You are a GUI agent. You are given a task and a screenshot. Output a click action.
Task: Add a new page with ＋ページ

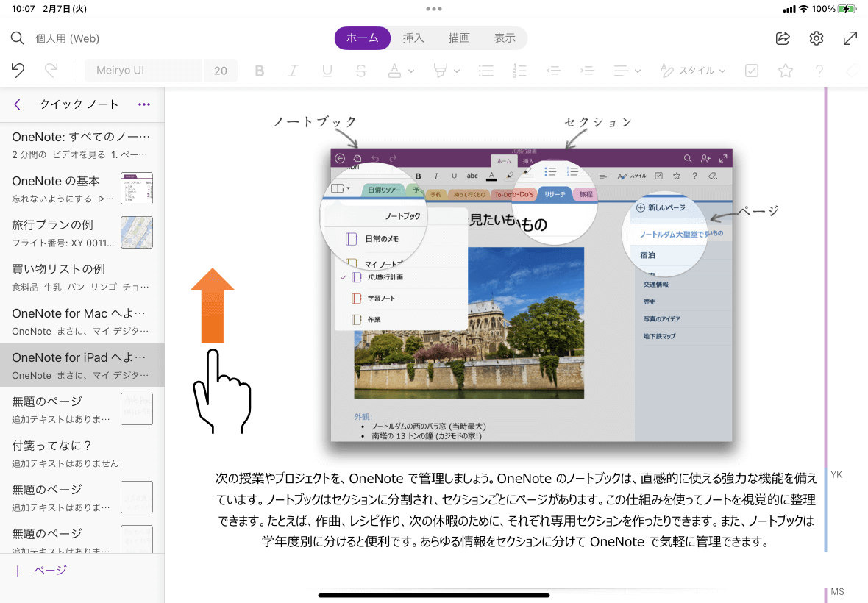click(x=40, y=571)
